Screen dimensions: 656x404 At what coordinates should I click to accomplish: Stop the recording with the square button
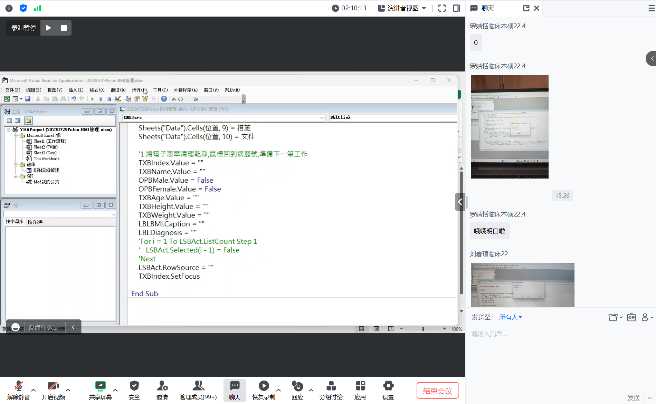(64, 28)
